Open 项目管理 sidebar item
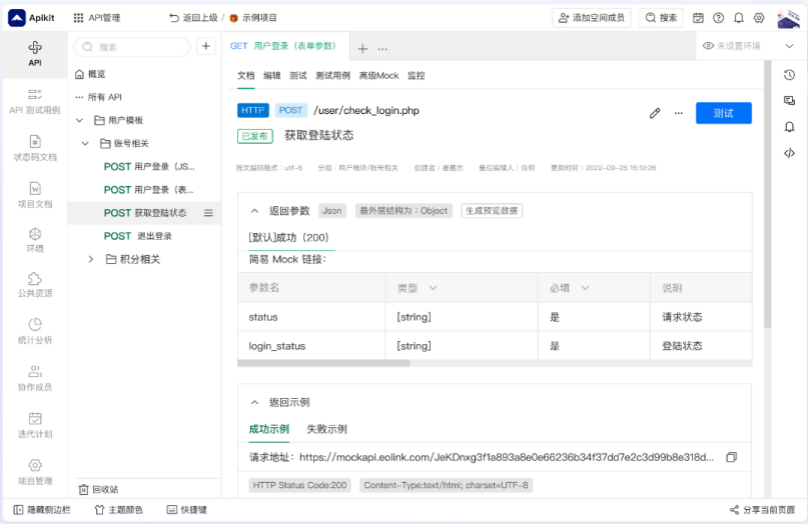 pyautogui.click(x=35, y=472)
